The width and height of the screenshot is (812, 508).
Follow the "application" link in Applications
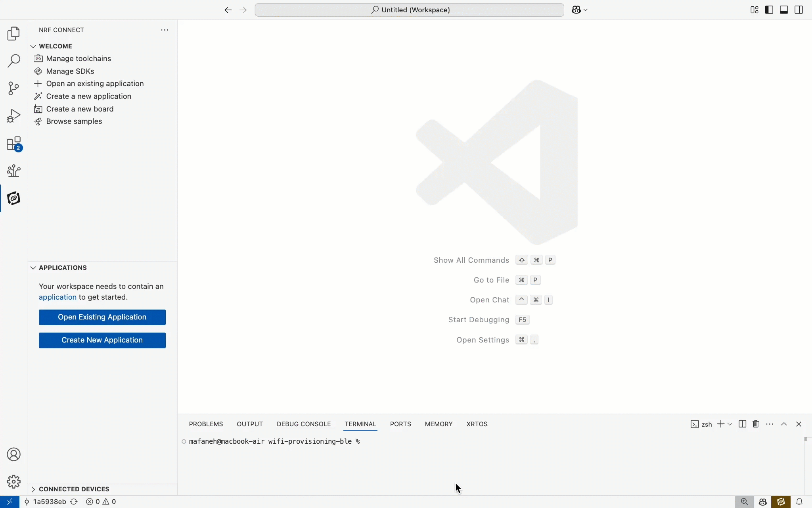pos(57,297)
